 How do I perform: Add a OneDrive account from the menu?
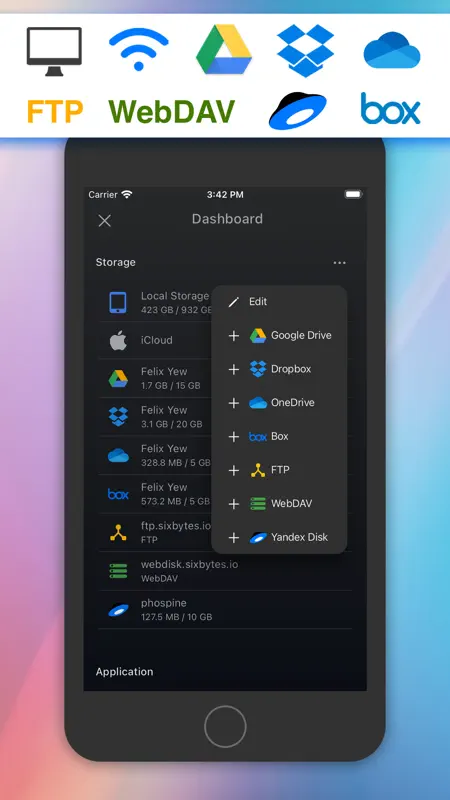point(279,403)
